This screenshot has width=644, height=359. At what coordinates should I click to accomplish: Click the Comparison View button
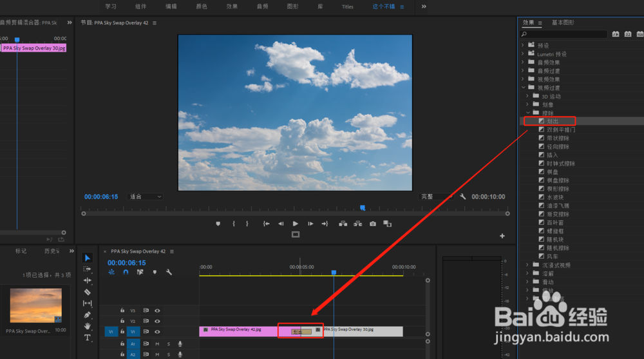(x=387, y=224)
